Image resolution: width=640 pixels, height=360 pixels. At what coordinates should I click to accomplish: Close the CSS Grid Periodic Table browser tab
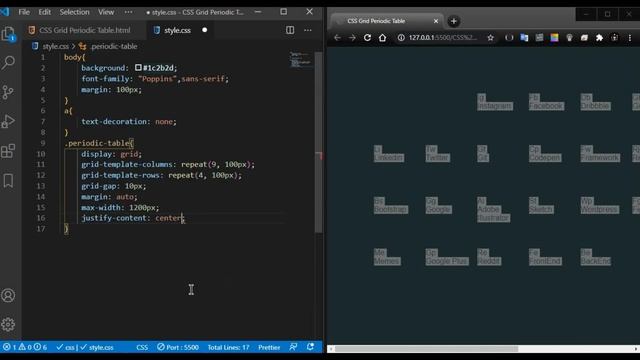pos(436,21)
